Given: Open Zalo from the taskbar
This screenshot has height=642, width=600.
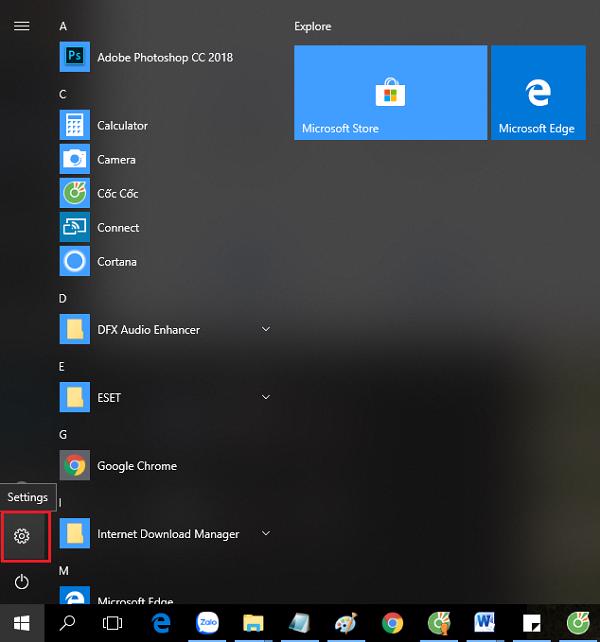Looking at the screenshot, I should (208, 623).
